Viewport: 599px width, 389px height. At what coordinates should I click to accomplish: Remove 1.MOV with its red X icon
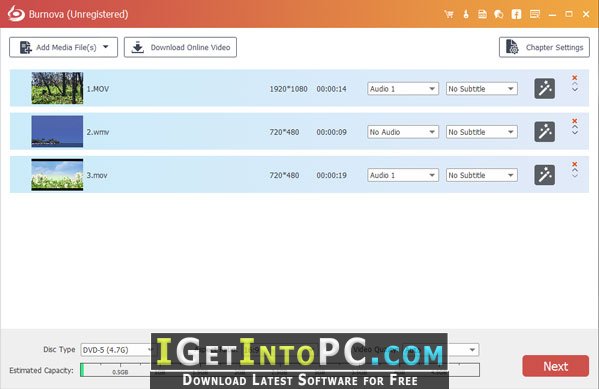[x=575, y=78]
